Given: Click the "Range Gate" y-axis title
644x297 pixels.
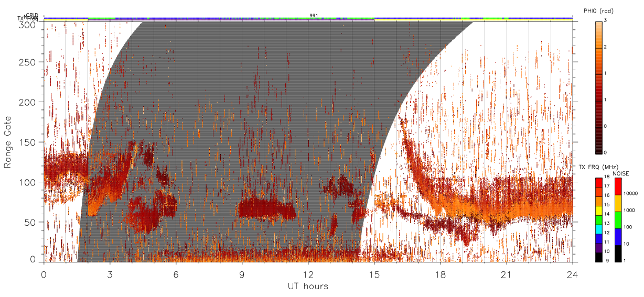Looking at the screenshot, I should click(8, 142).
